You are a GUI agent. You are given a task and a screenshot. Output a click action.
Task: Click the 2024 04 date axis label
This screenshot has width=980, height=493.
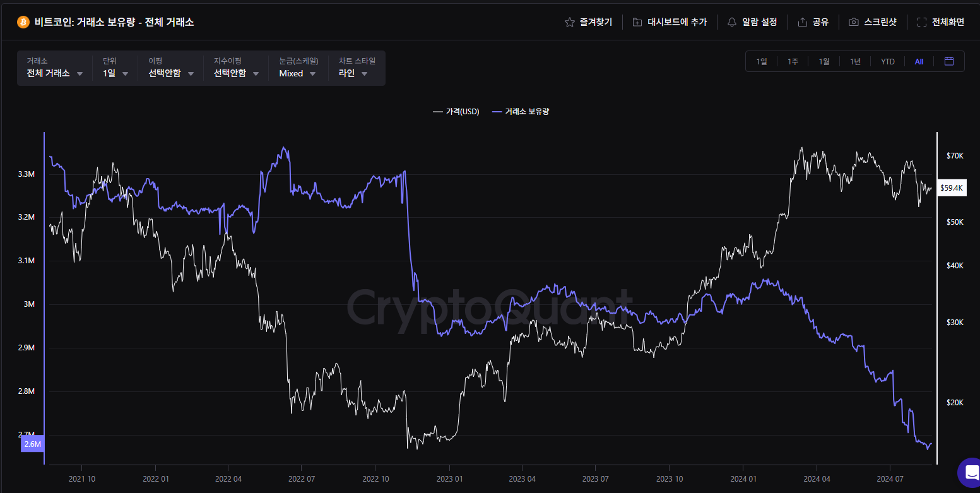[x=817, y=479]
